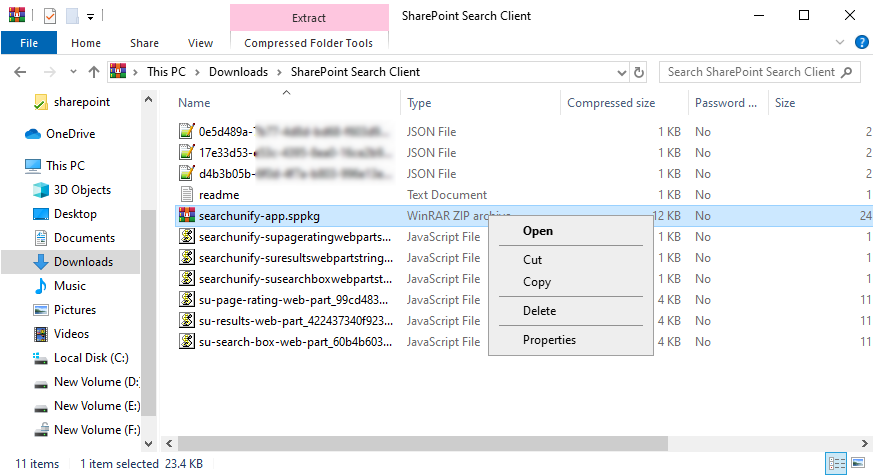Open the OneDrive cloud location
The image size is (874, 476).
pyautogui.click(x=70, y=134)
